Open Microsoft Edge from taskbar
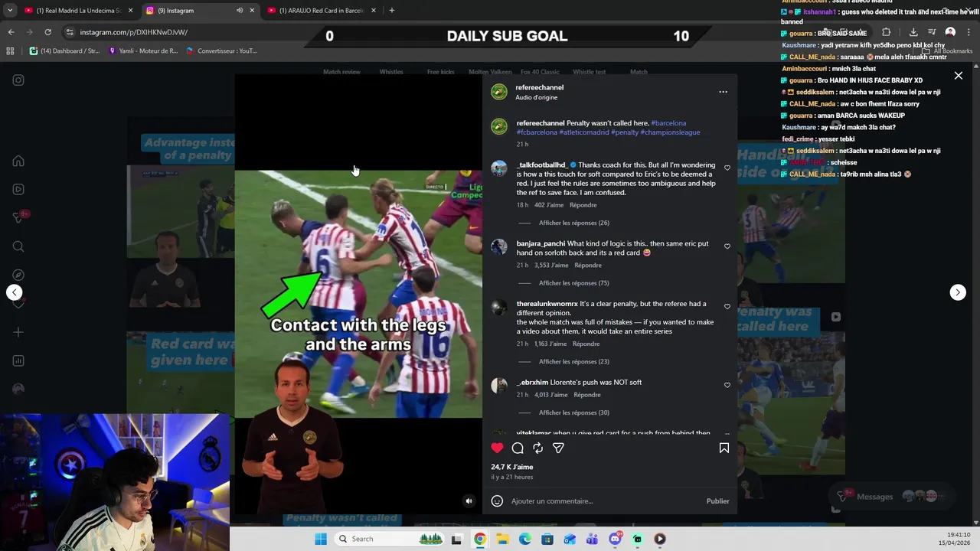The height and width of the screenshot is (551, 980). click(524, 539)
